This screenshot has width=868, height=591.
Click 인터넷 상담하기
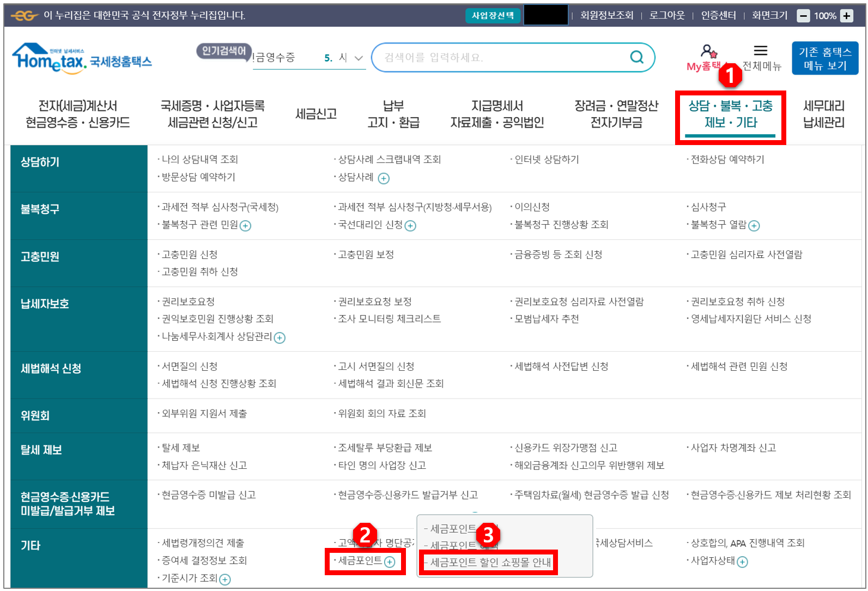(x=547, y=160)
